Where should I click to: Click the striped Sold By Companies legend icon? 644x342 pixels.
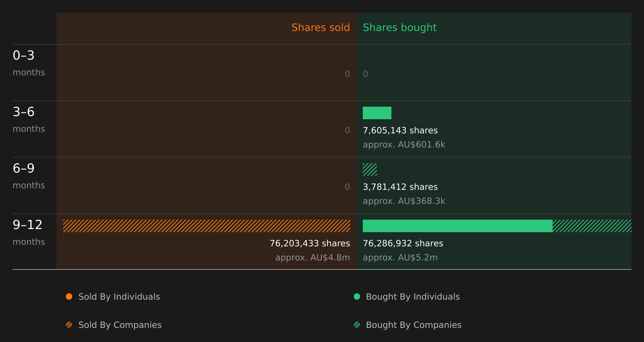pos(69,325)
